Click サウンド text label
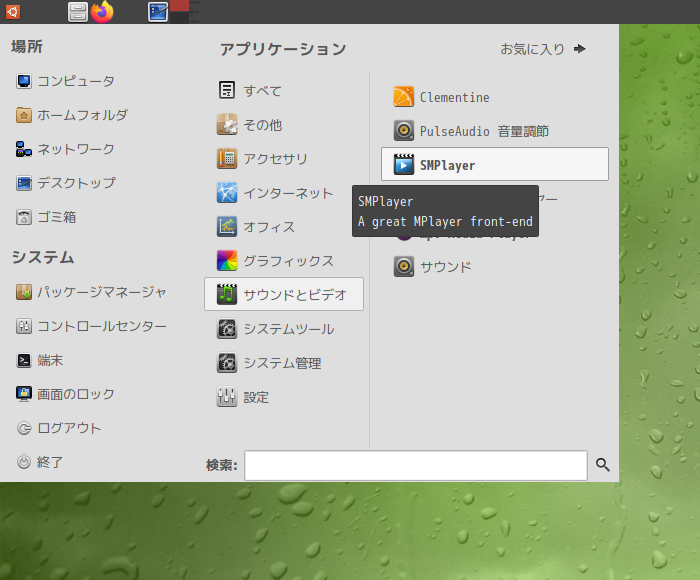 pos(446,267)
